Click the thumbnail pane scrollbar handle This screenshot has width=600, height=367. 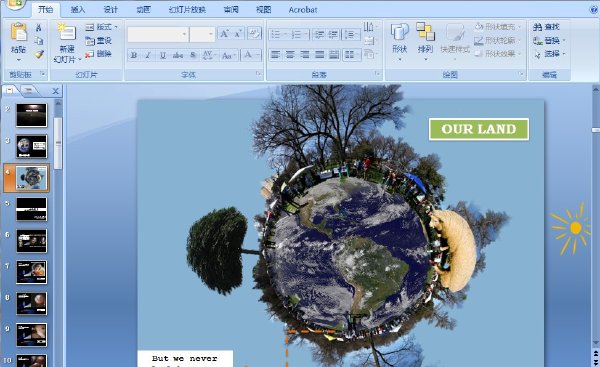click(x=58, y=143)
